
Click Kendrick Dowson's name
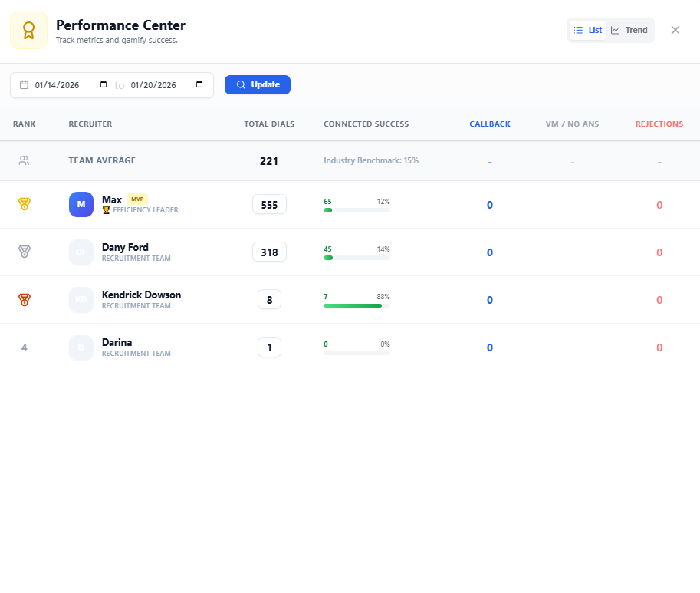tap(141, 295)
